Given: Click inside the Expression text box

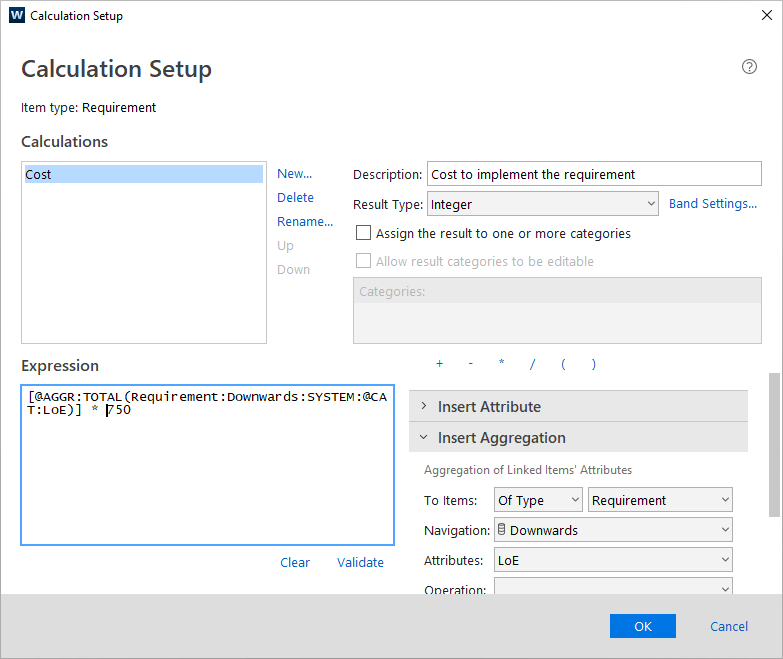Looking at the screenshot, I should (207, 465).
